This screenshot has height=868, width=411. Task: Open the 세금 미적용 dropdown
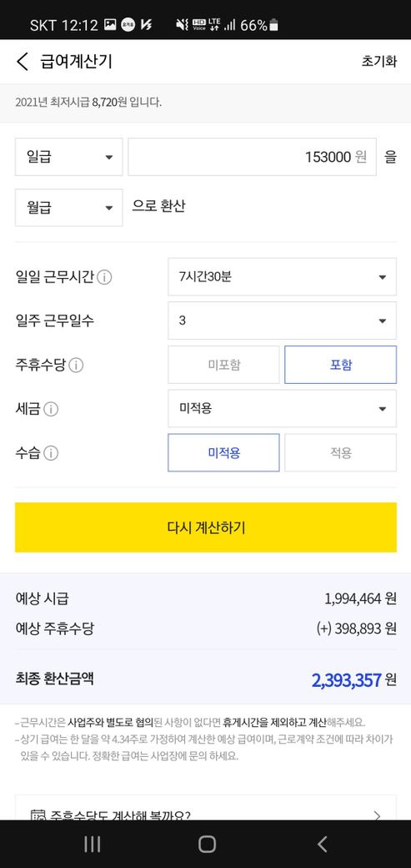click(x=282, y=408)
